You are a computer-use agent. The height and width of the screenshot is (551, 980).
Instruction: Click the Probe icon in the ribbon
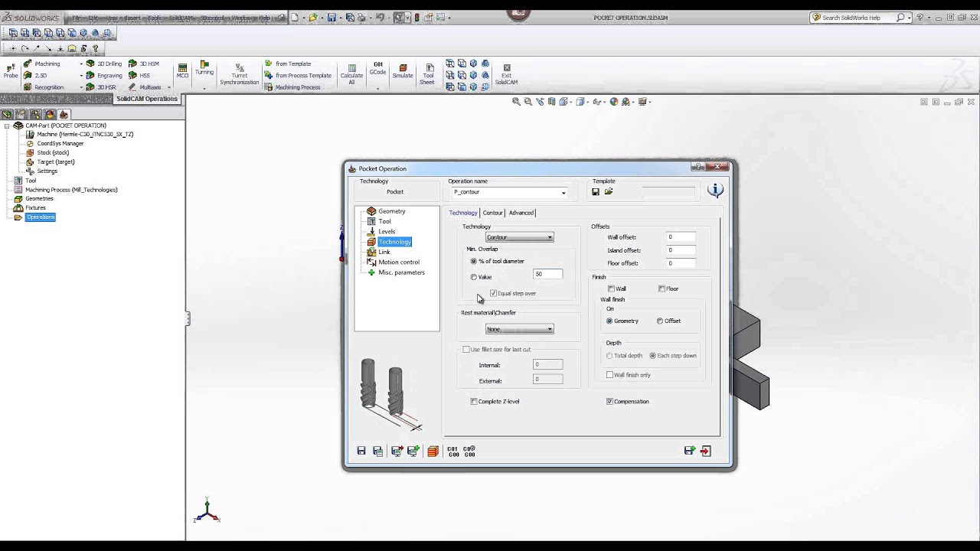11,71
